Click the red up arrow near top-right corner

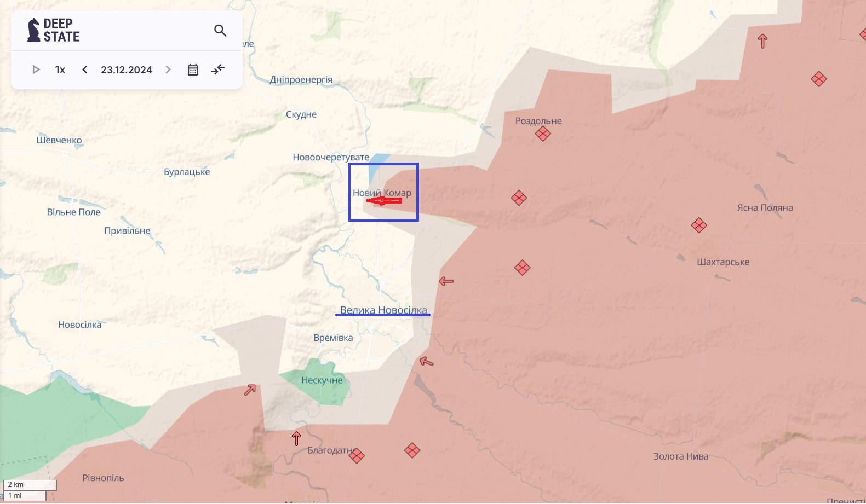coord(762,41)
